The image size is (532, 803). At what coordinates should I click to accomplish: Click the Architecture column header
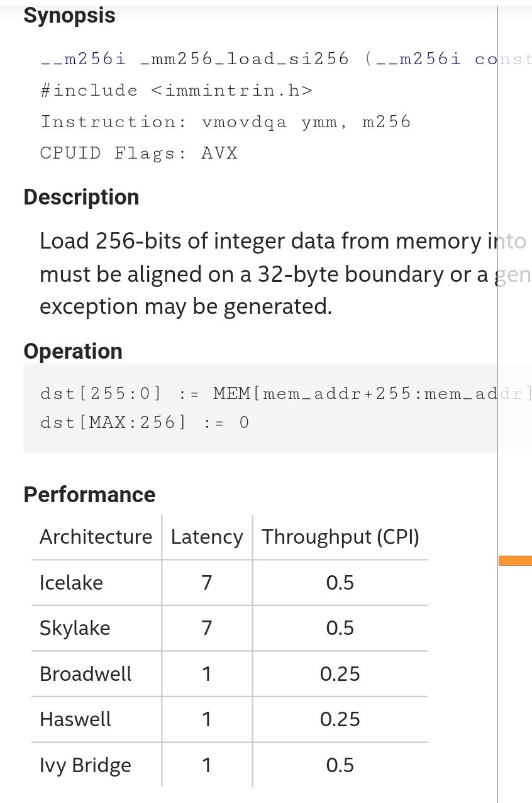point(96,537)
